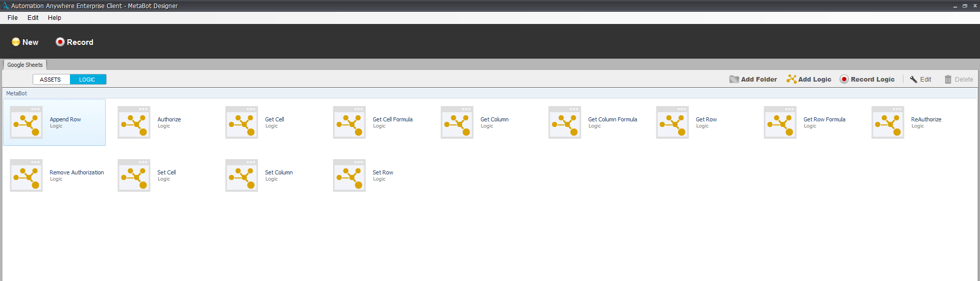Click the 'Set Cell' label text
The image size is (980, 281).
[x=166, y=172]
